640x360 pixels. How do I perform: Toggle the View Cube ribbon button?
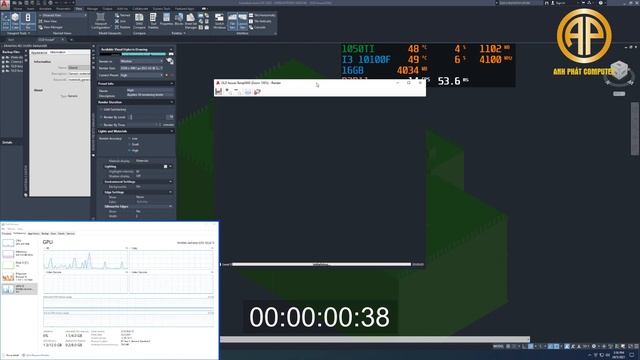(x=16, y=21)
